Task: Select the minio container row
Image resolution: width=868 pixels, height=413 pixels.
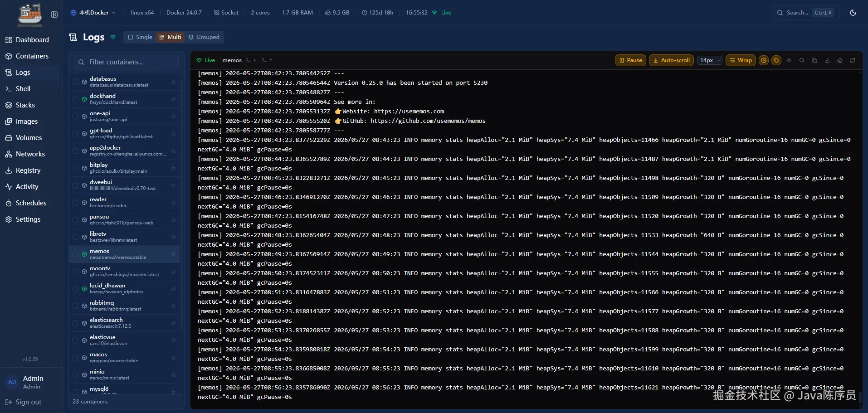Action: (x=124, y=375)
